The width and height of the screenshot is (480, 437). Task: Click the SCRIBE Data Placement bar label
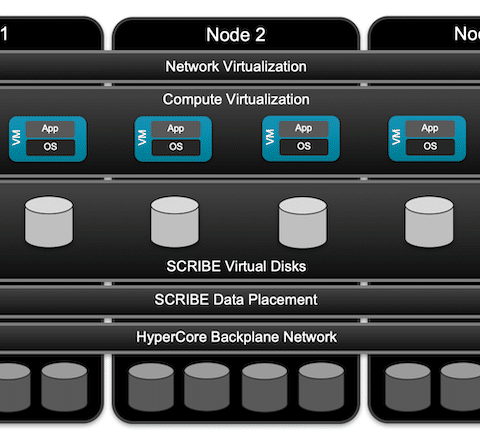(236, 299)
